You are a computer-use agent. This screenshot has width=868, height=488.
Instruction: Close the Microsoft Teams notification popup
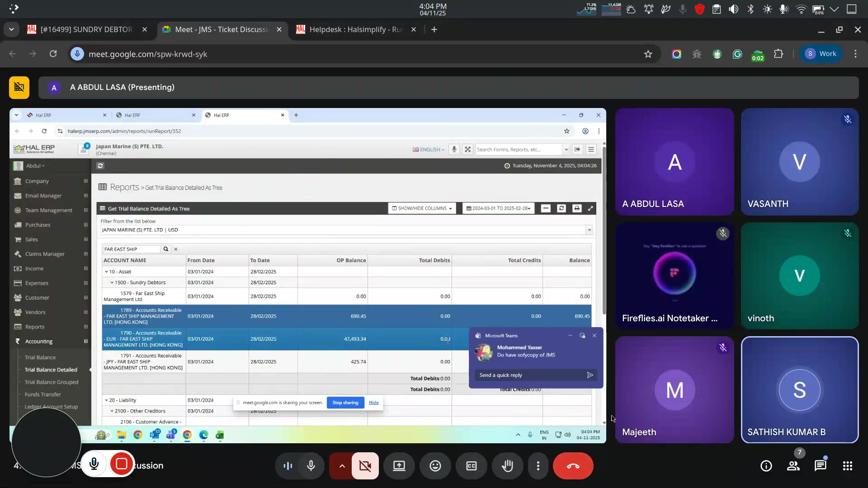tap(594, 336)
